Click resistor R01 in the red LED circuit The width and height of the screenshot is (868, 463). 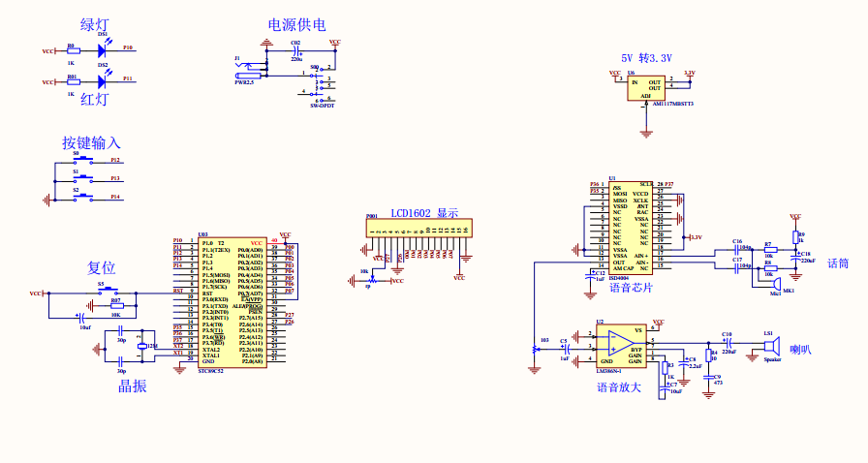tap(73, 82)
